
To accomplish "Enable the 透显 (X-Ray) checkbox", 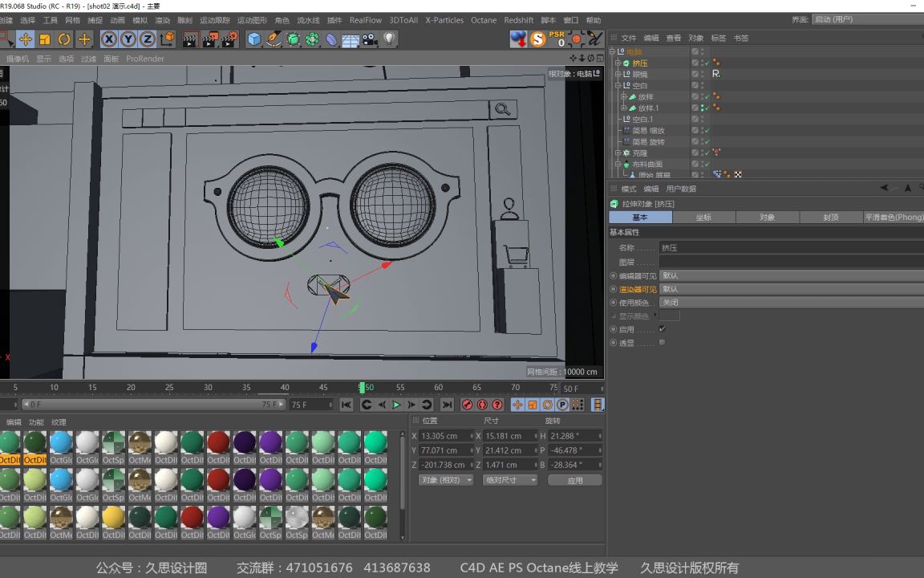I will click(662, 343).
